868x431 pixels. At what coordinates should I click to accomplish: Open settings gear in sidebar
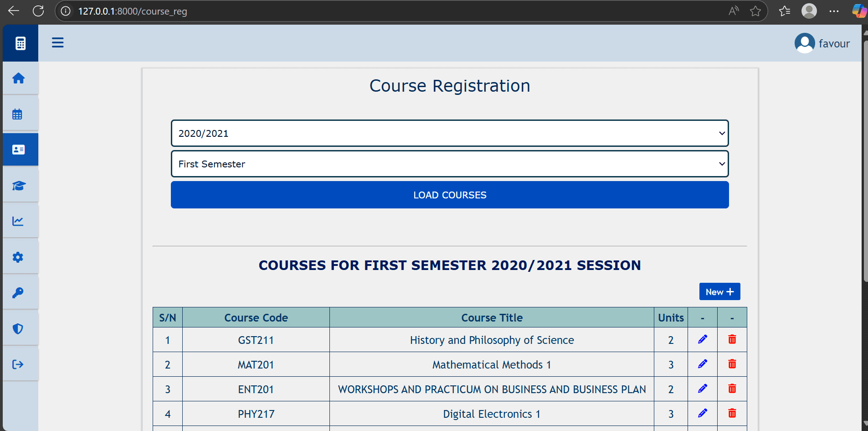(x=18, y=257)
